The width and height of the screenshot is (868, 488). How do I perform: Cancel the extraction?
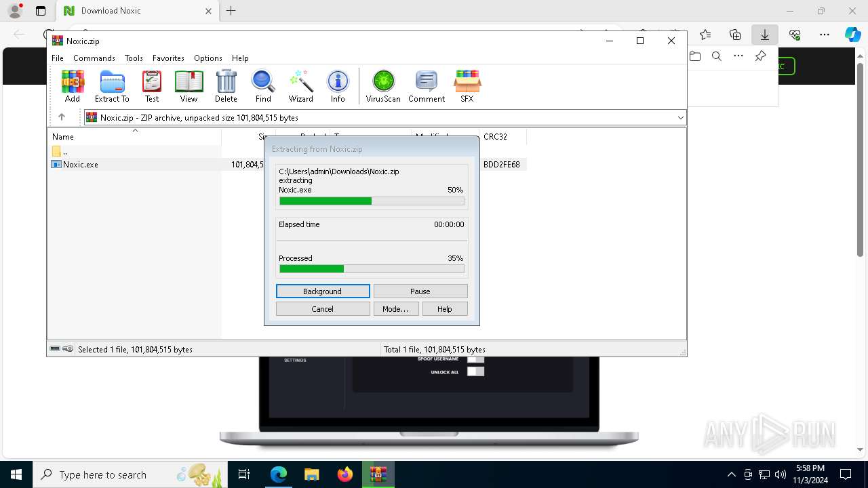click(x=323, y=309)
